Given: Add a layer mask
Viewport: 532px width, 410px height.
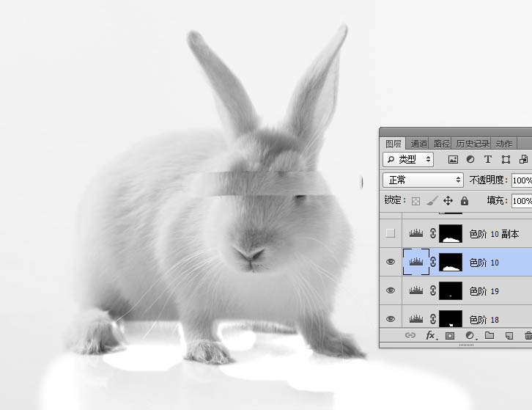Looking at the screenshot, I should tap(450, 336).
